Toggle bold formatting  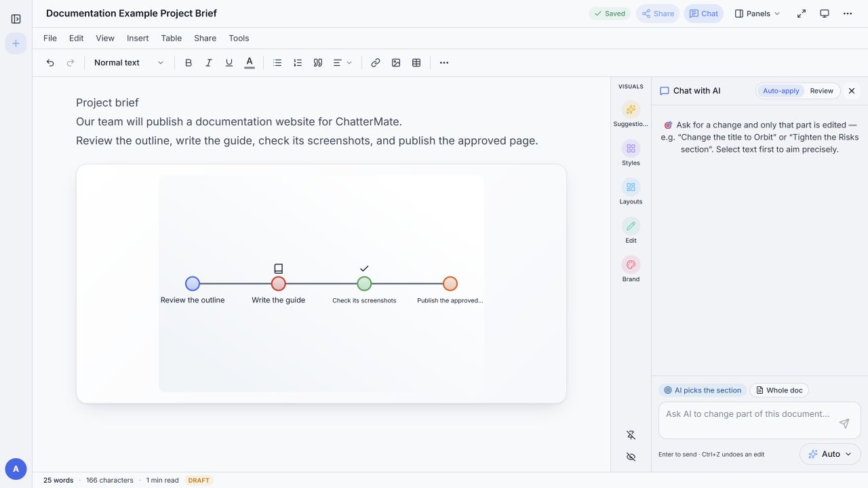tap(189, 62)
